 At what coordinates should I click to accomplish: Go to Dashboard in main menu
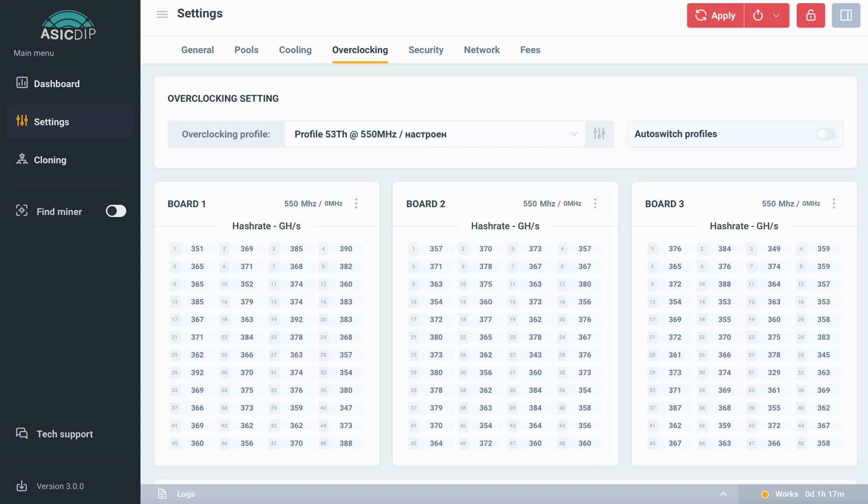pyautogui.click(x=57, y=83)
